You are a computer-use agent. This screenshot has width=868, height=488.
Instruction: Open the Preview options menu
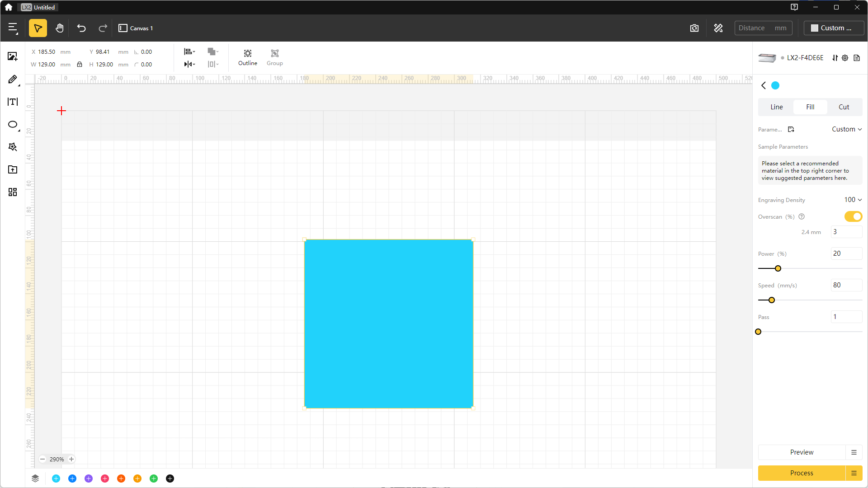854,452
